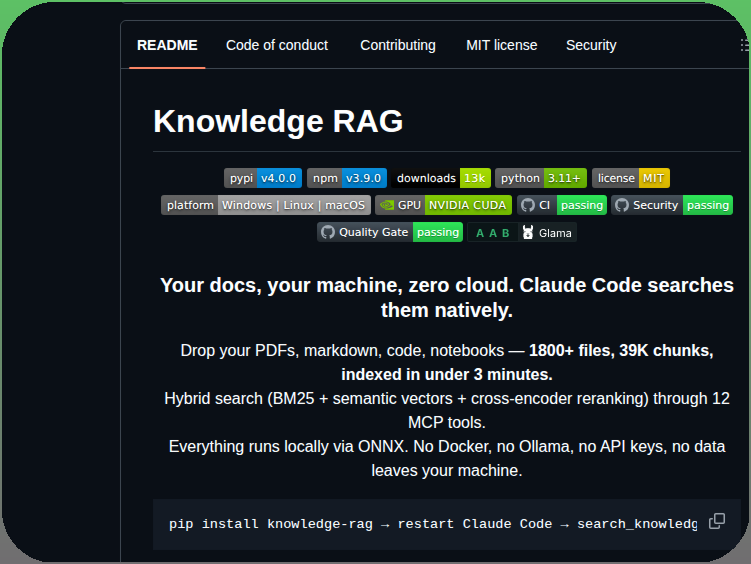Click the text mentioning Hybrid search BM25

pyautogui.click(x=447, y=410)
